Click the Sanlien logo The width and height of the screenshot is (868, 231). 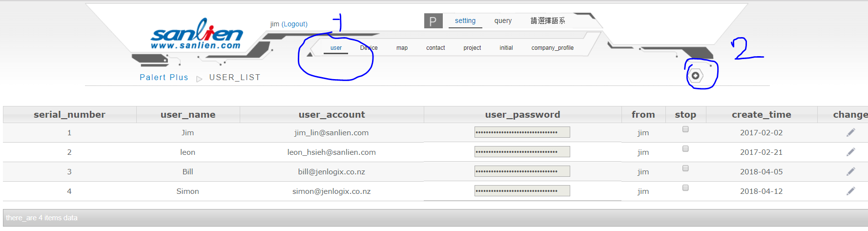(x=196, y=34)
